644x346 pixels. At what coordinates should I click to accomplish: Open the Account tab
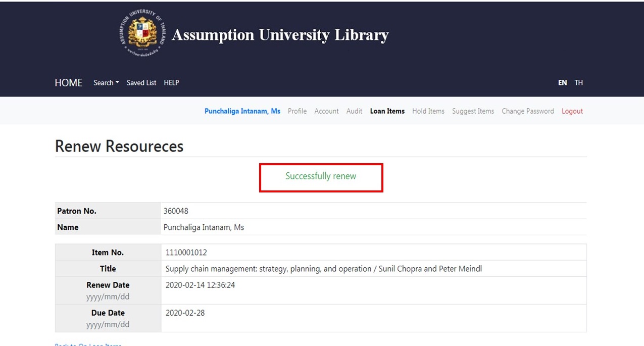pos(326,111)
